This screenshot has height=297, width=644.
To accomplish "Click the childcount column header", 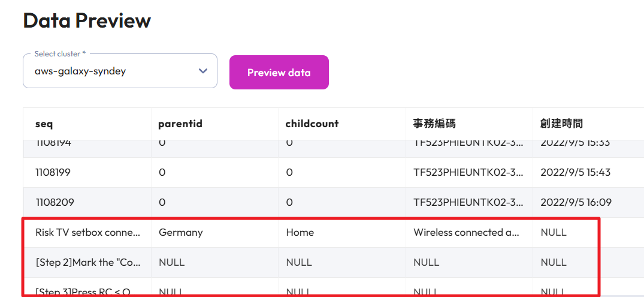I will point(312,124).
